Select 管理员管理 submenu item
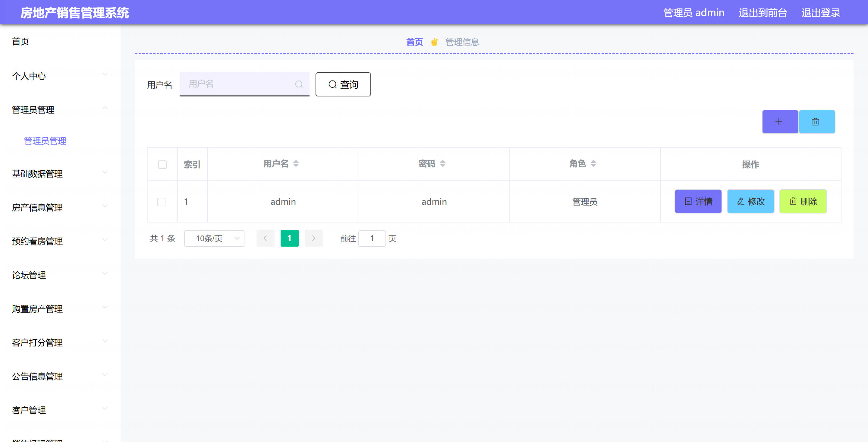The image size is (868, 442). pos(45,141)
